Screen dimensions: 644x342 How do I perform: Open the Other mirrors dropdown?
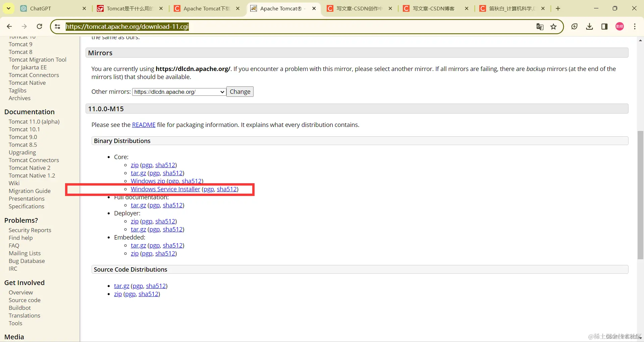pos(179,92)
